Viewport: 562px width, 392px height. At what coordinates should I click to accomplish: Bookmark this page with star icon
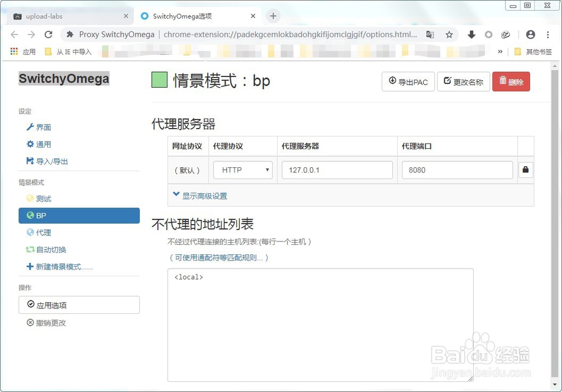tap(449, 34)
